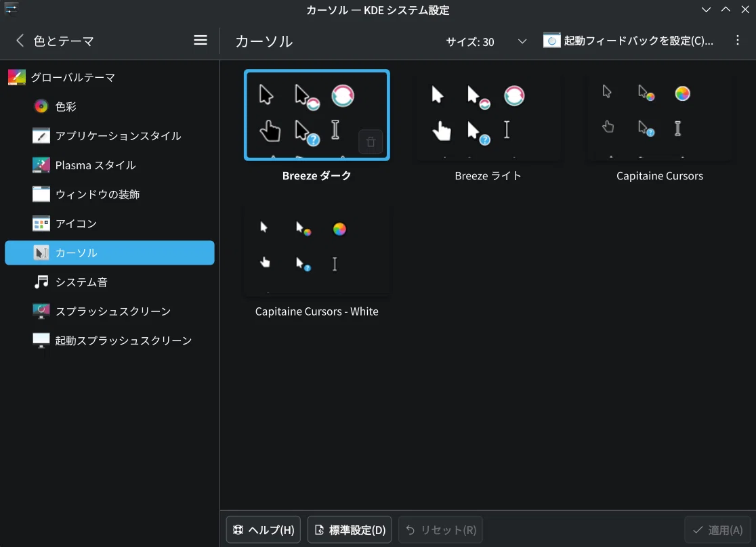The image size is (756, 547).
Task: Click 標準設定(D) defaults button
Action: [x=350, y=529]
